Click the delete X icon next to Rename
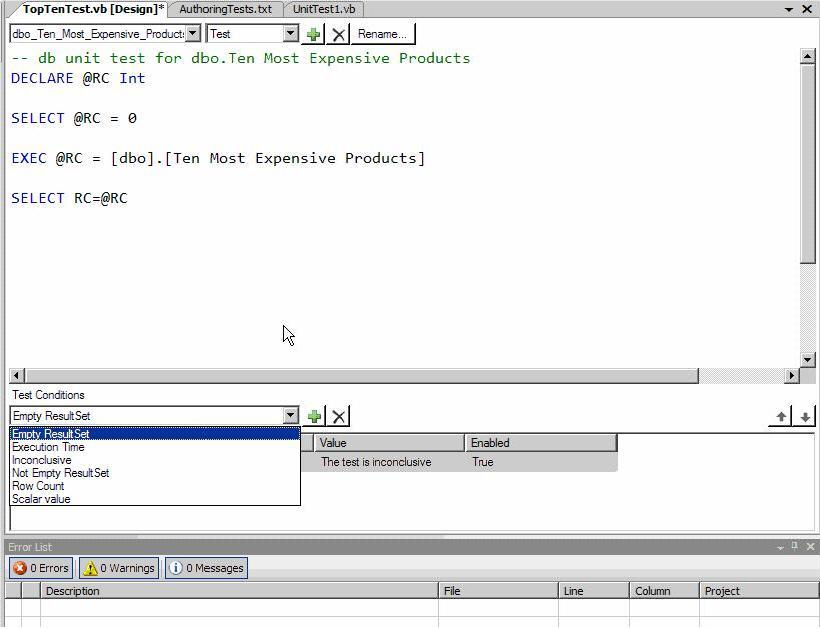This screenshot has width=820, height=629. tap(339, 34)
